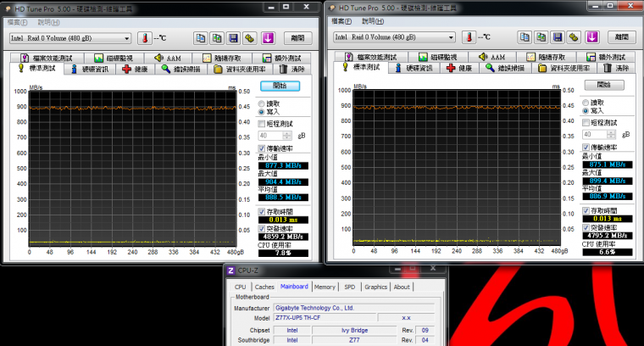Screen dimensions: 644x346
Task: Uncheck 突發速率 checkbox in right window
Action: (x=587, y=227)
